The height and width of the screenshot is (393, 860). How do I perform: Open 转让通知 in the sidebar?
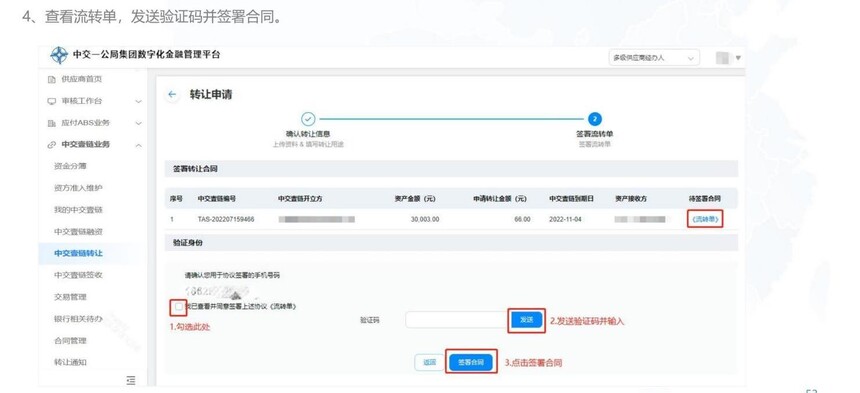70,362
